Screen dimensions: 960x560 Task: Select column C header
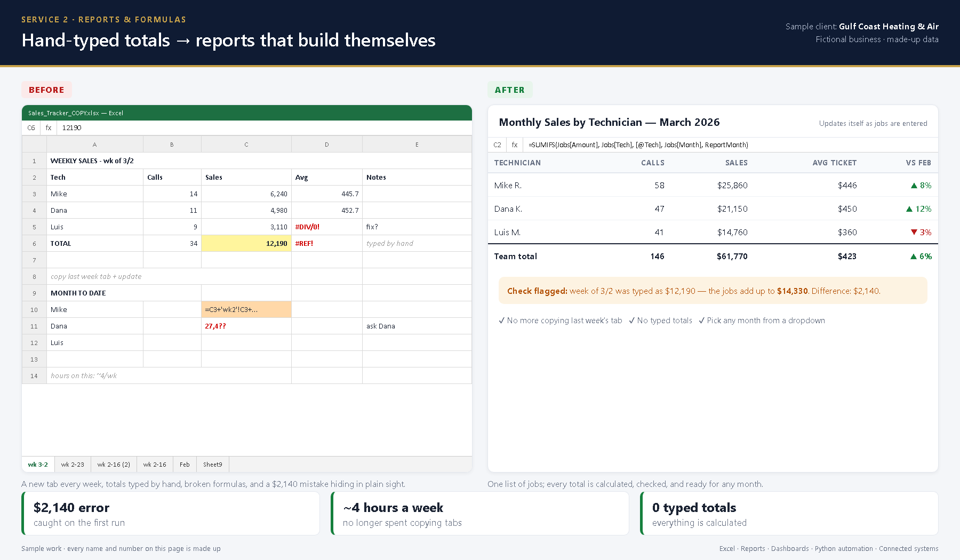coord(246,145)
